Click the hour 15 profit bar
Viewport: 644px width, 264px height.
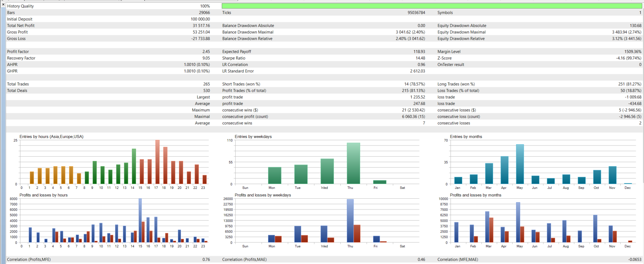(140, 220)
